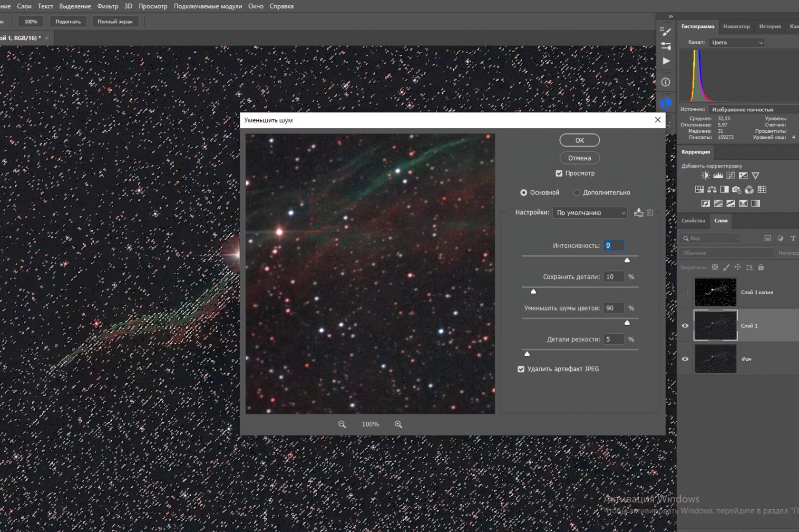799x532 pixels.
Task: Open the histogram Канал dropdown
Action: [x=737, y=42]
